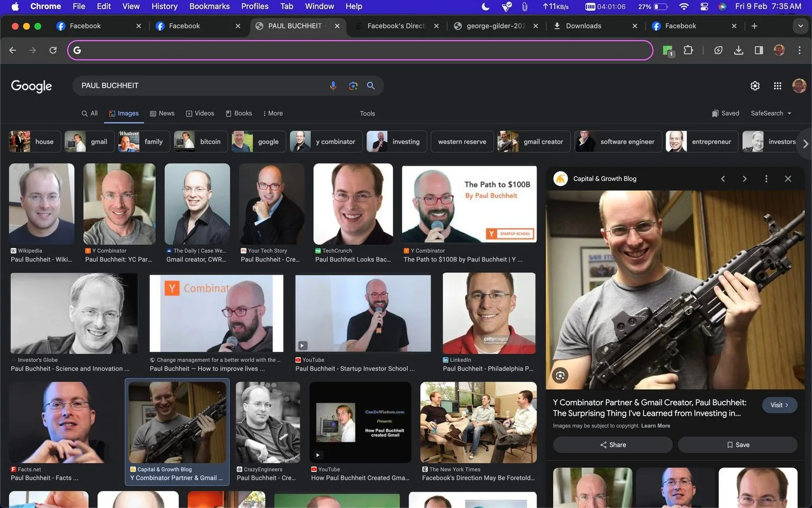Expand the SafeSearch dropdown
The height and width of the screenshot is (508, 812).
coord(771,113)
